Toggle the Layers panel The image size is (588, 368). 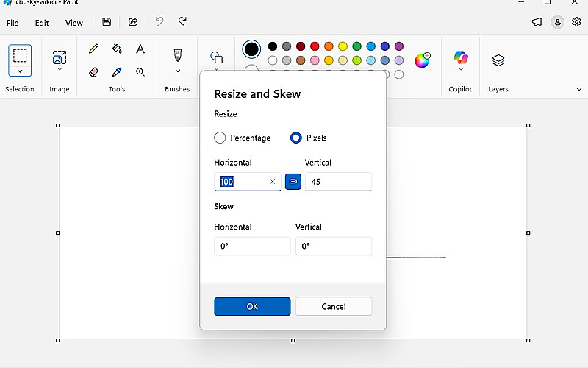tap(498, 60)
